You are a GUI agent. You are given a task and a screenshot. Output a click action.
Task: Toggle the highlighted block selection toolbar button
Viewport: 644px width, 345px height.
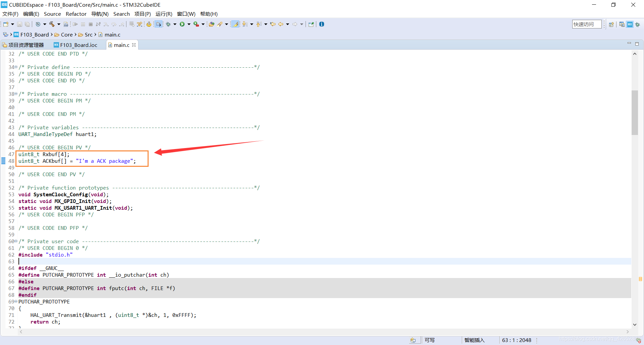pos(158,24)
